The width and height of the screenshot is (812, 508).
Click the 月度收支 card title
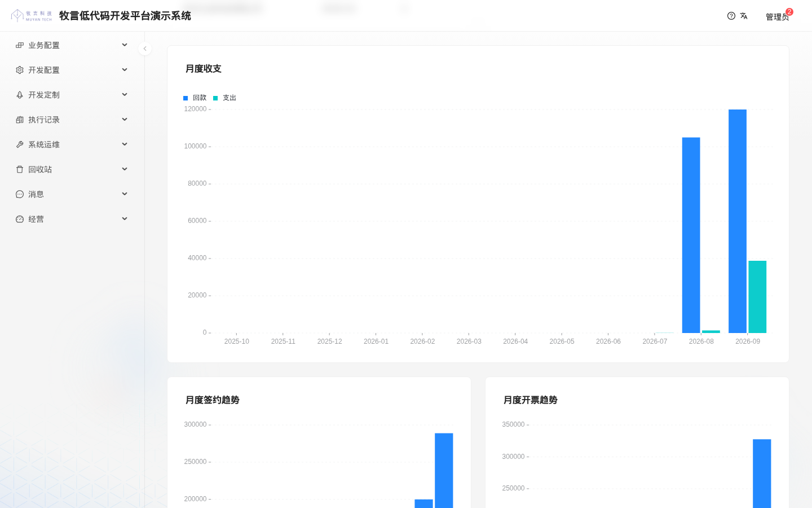pyautogui.click(x=204, y=69)
